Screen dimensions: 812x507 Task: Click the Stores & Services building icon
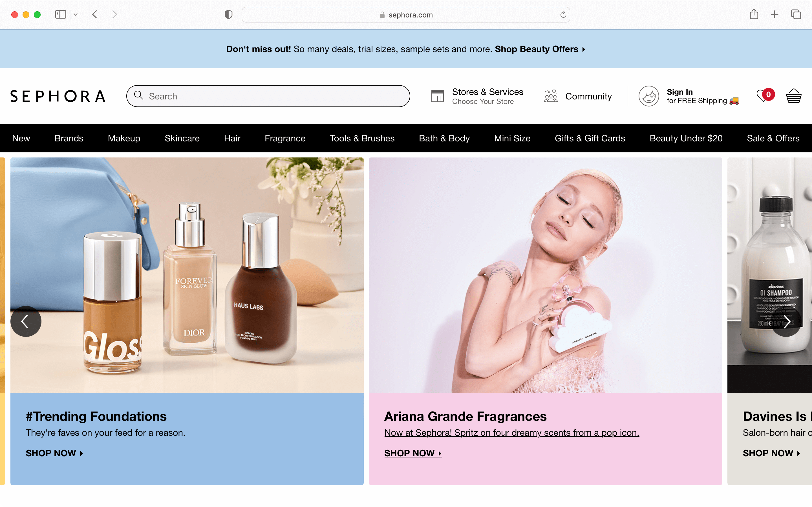click(x=438, y=96)
